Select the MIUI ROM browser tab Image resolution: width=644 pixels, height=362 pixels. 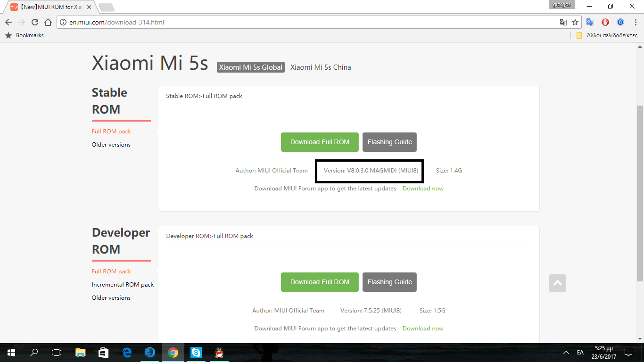click(x=50, y=7)
